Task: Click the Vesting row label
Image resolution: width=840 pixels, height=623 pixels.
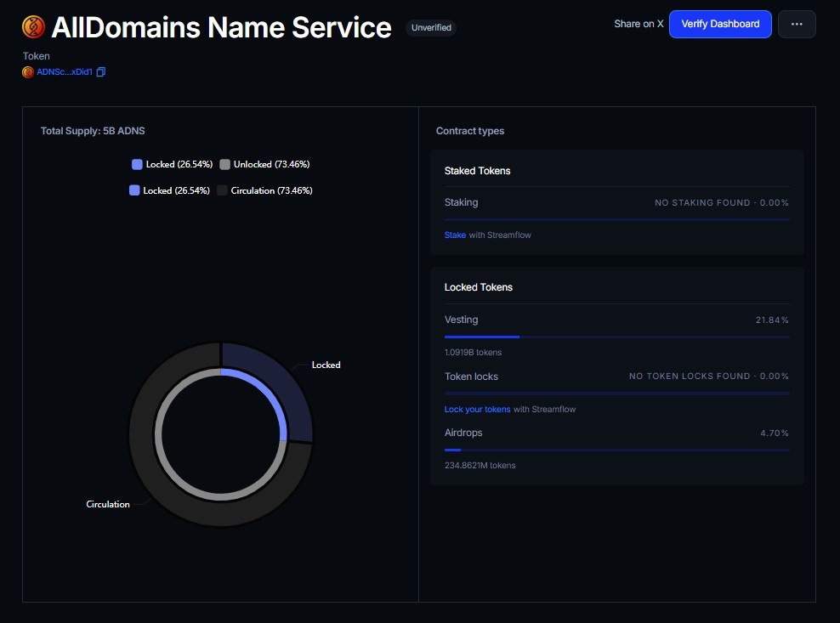Action: point(462,320)
